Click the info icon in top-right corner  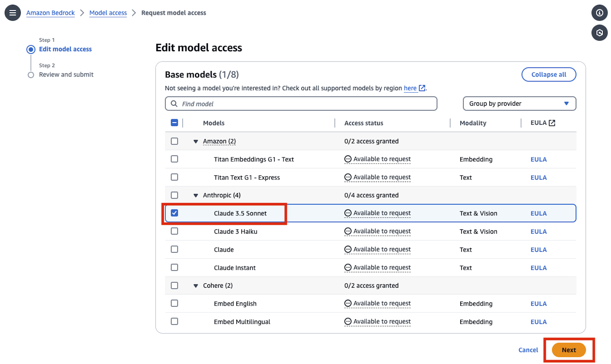pyautogui.click(x=599, y=13)
